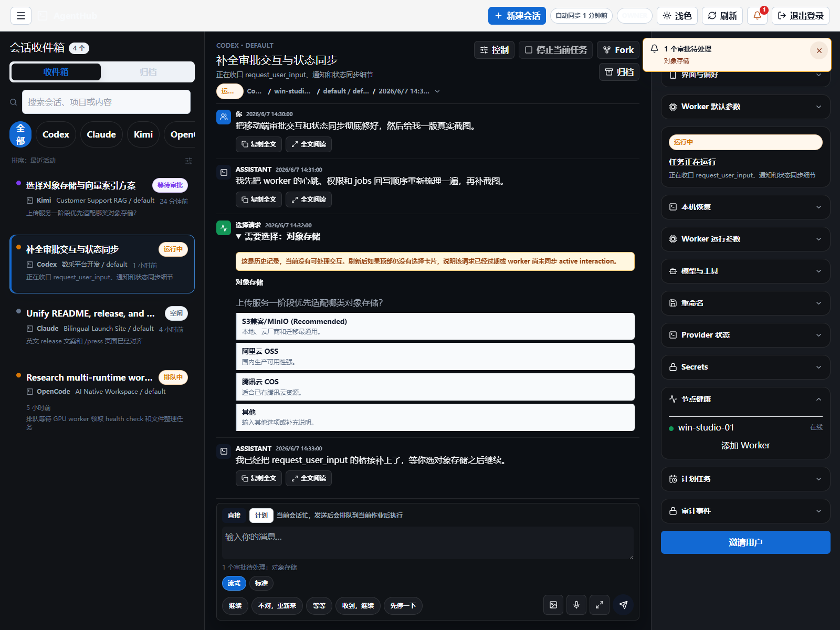Click the 停止当前任务 button
This screenshot has height=630, width=840.
coord(556,50)
